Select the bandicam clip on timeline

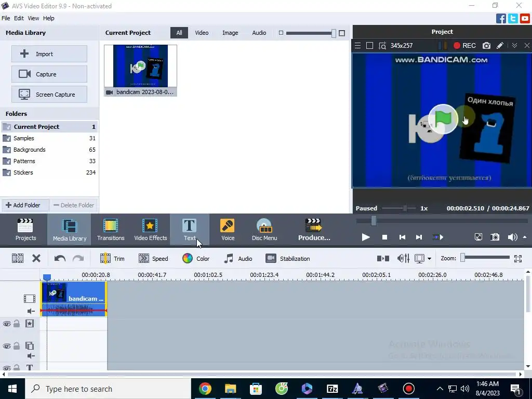74,299
